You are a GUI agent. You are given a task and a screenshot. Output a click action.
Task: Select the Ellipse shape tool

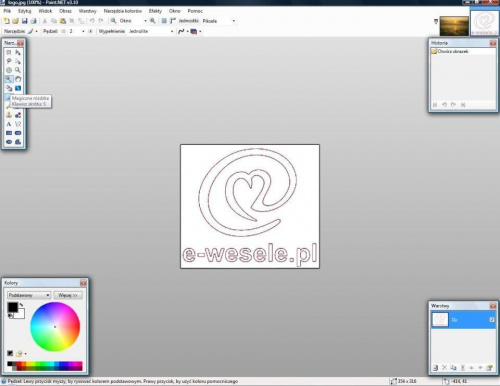coord(9,142)
